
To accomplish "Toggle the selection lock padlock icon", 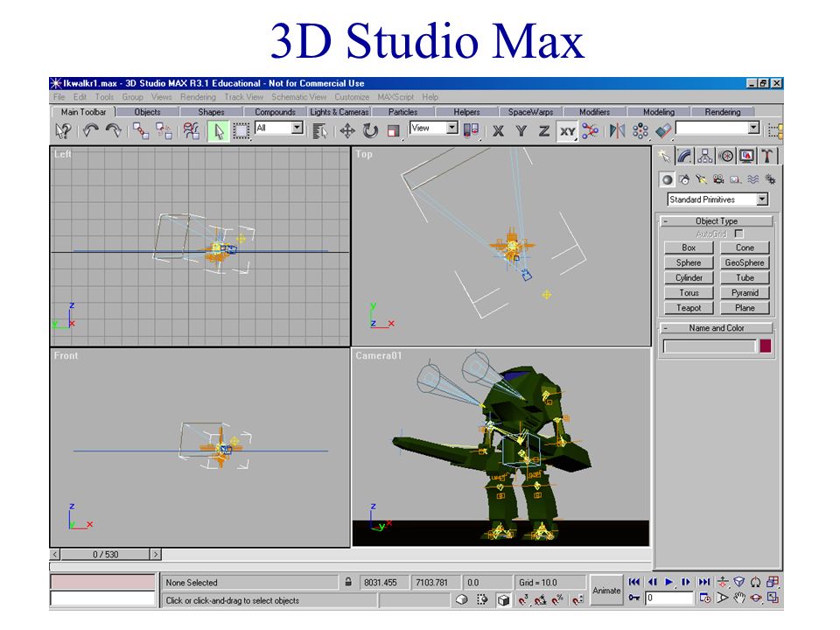I will coord(348,582).
